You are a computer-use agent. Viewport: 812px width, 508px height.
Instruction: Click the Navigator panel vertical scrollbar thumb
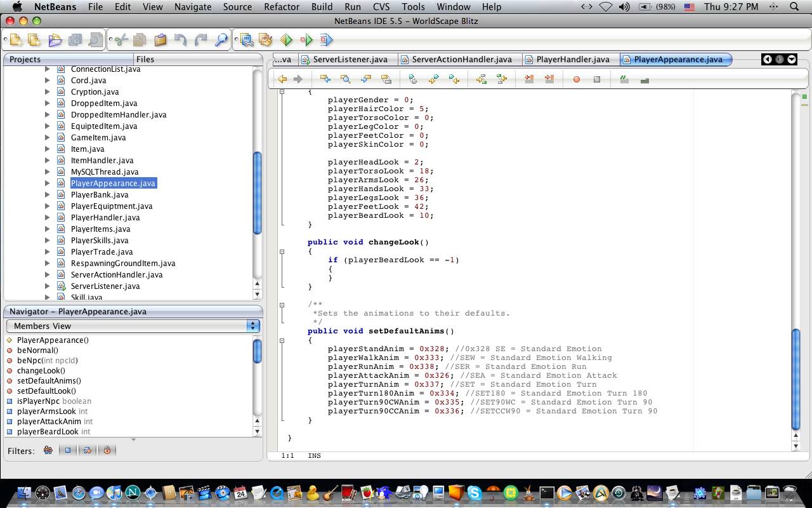pos(258,351)
